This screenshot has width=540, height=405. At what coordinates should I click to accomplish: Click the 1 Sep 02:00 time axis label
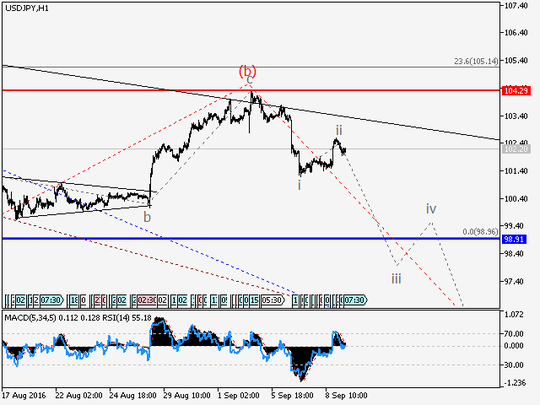239,395
